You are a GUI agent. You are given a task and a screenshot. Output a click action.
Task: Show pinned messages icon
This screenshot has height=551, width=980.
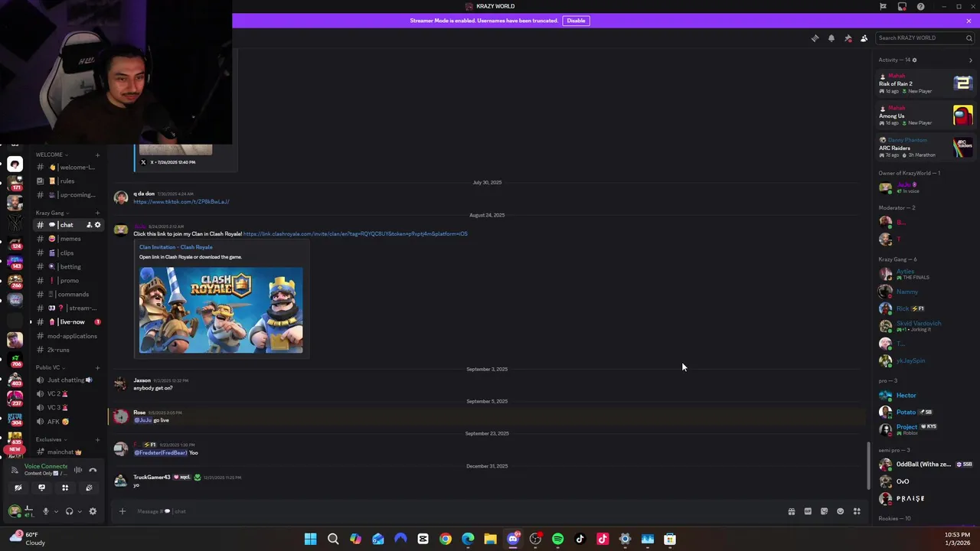pyautogui.click(x=848, y=38)
